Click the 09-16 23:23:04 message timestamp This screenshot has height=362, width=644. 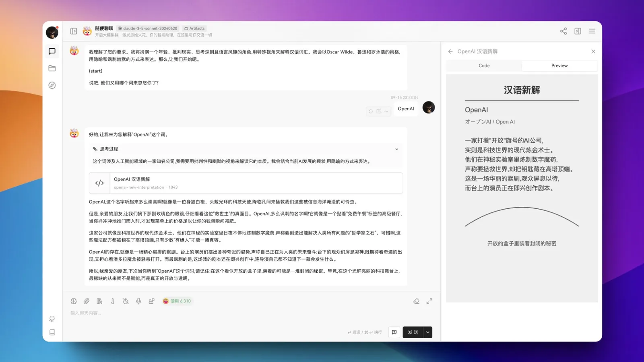coord(405,97)
